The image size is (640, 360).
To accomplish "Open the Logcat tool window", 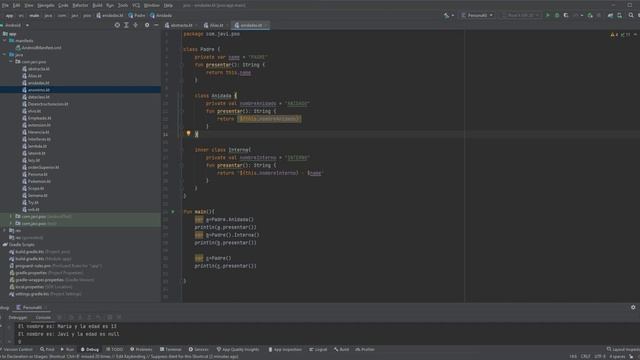I will coord(318,349).
